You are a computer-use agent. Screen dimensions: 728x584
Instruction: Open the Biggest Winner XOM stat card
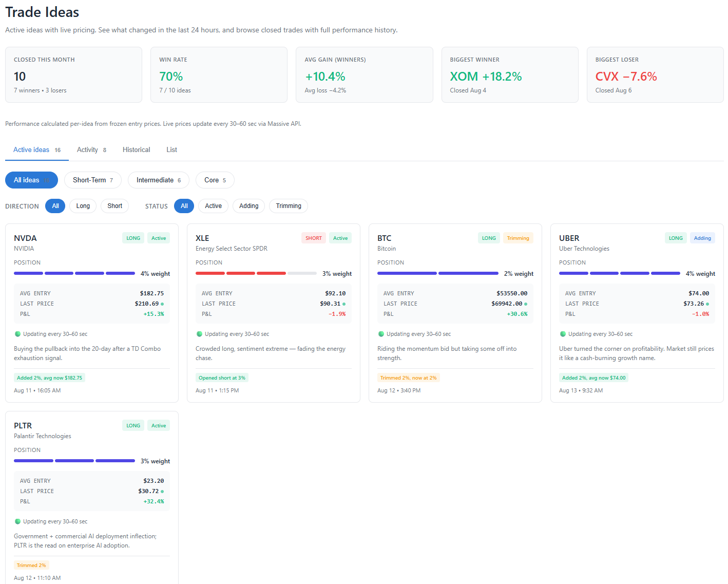click(510, 75)
